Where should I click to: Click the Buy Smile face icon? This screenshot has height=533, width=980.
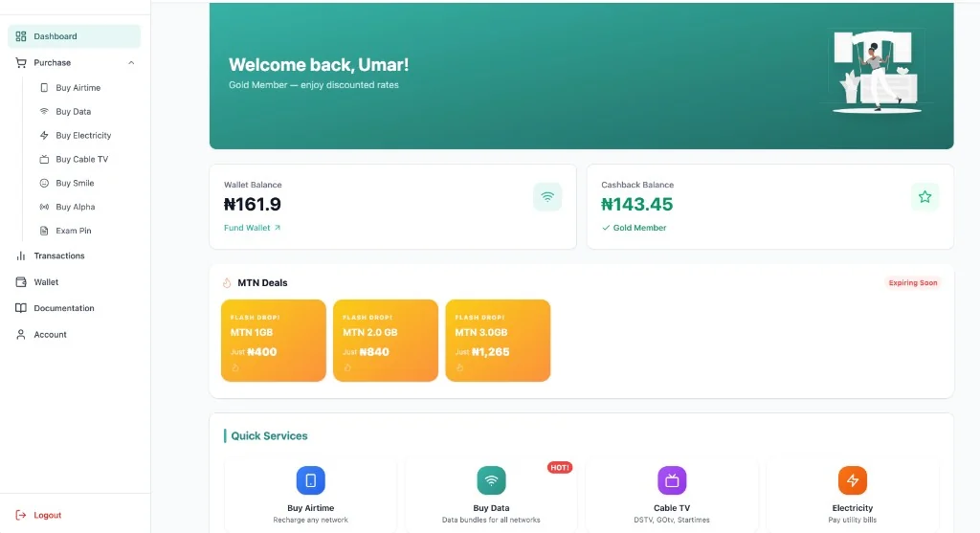[44, 183]
